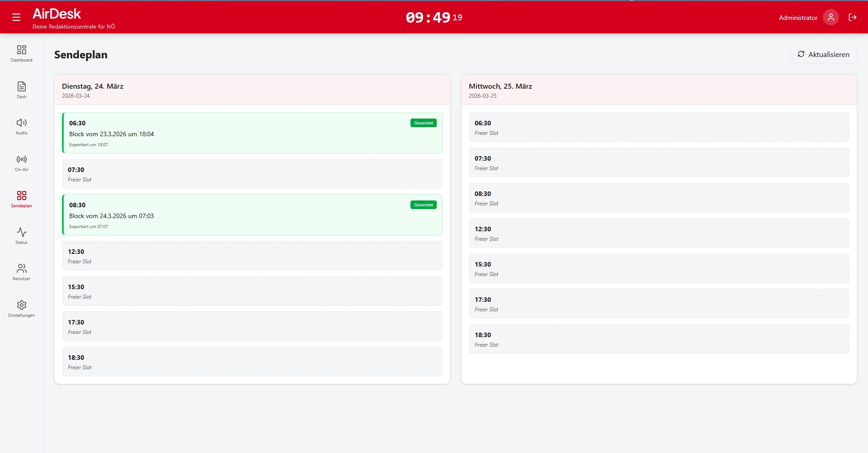Screen dimensions: 868x453
Task: Go to the Desk section
Action: [x=21, y=90]
